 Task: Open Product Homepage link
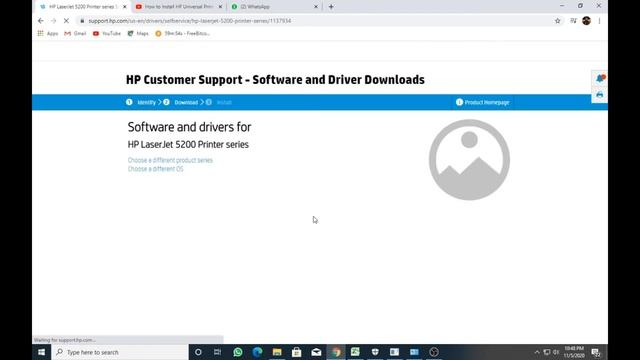(x=482, y=102)
